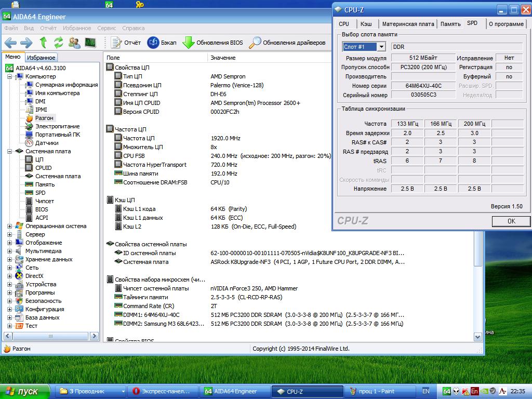Collapse the Компьютер tree node
The height and width of the screenshot is (399, 532).
coord(9,77)
